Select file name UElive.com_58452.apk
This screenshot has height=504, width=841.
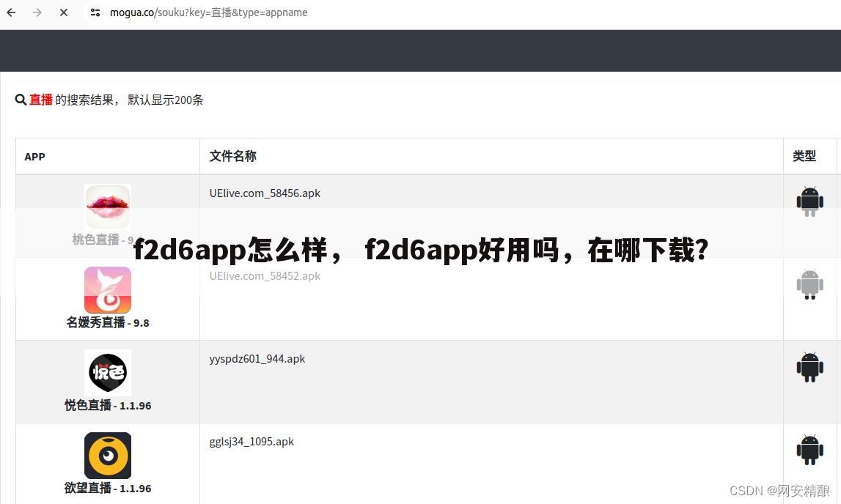tap(265, 276)
